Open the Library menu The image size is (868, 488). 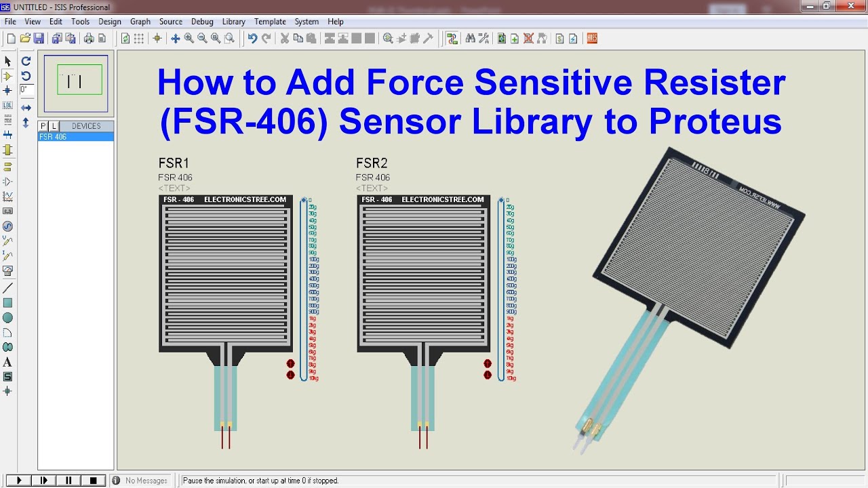[234, 22]
